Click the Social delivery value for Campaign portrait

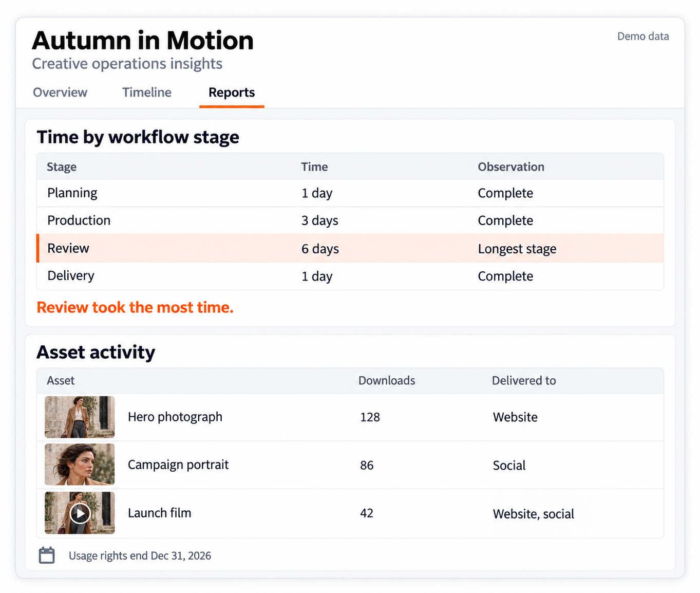(509, 466)
